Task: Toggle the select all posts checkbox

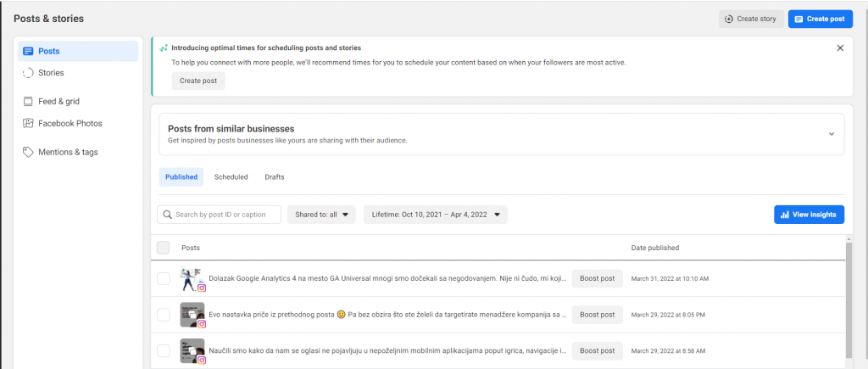Action: pos(164,248)
